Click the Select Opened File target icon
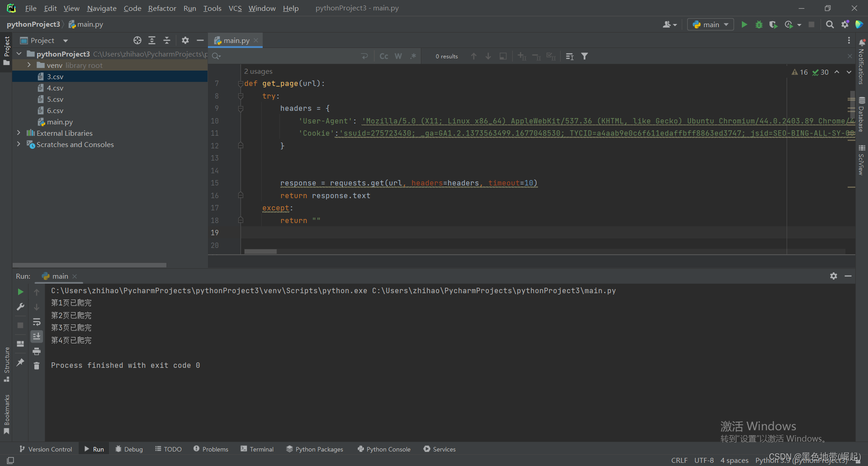Viewport: 868px width, 466px height. 137,41
